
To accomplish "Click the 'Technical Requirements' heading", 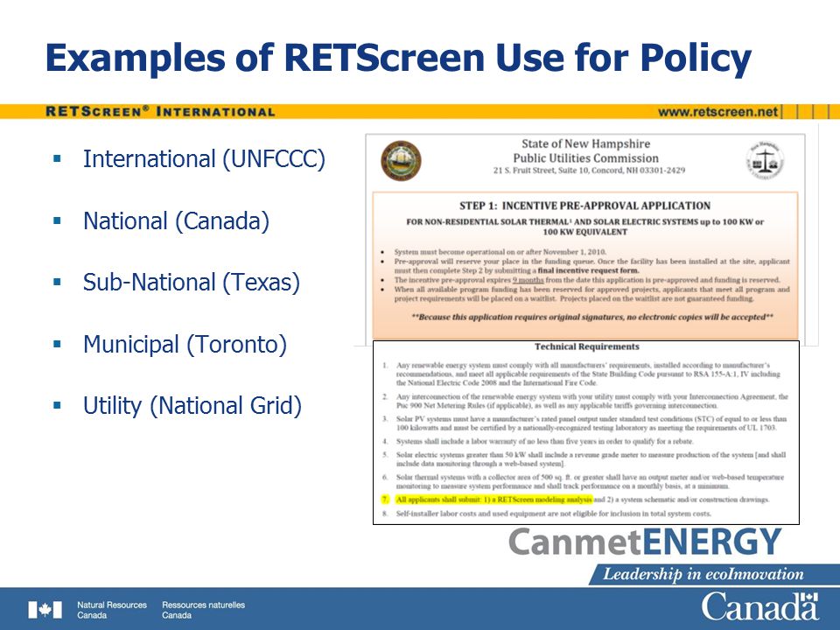I will (x=586, y=346).
